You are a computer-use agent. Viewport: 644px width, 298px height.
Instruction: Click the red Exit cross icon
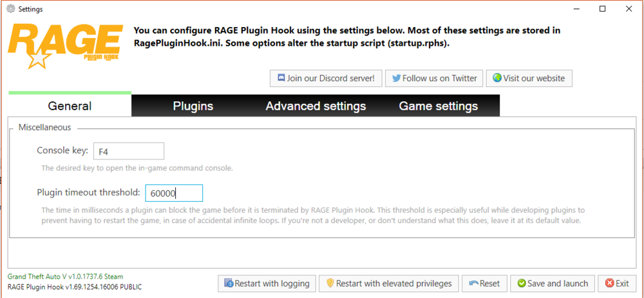[x=609, y=283]
